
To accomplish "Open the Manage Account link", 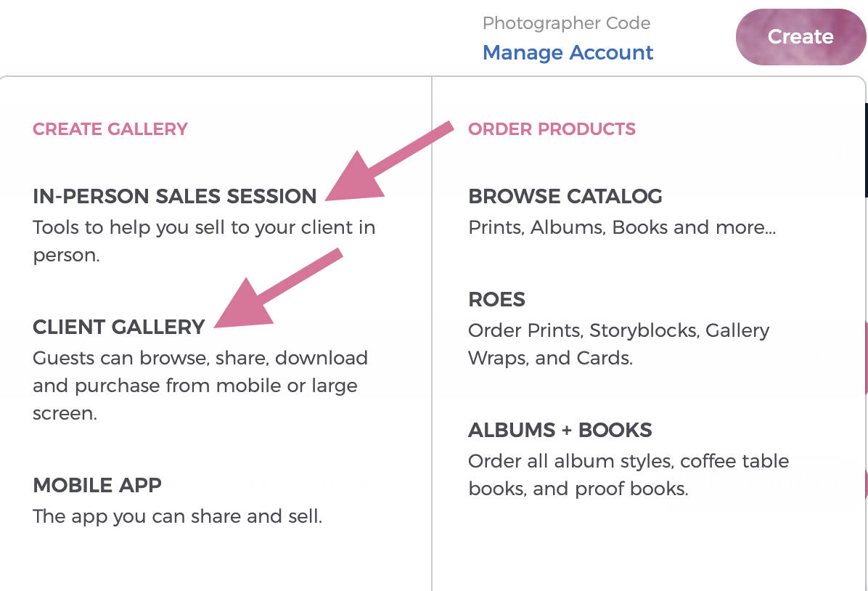I will 568,52.
